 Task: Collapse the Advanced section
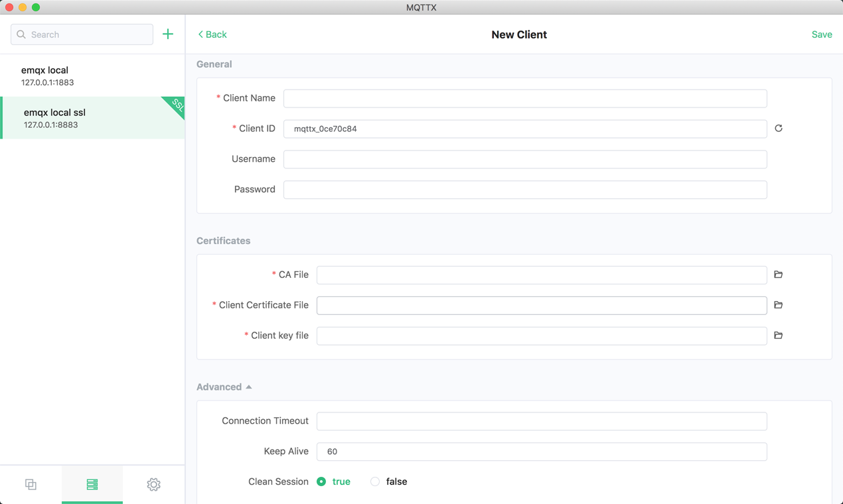click(x=224, y=387)
